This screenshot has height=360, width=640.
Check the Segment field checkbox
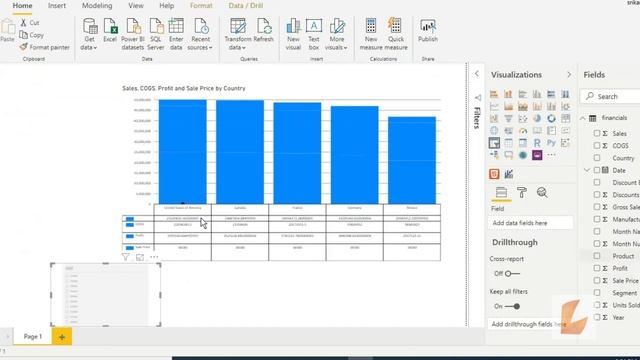[597, 293]
